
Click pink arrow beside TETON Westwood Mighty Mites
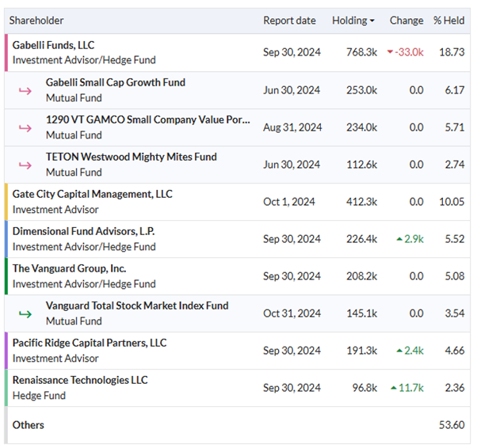tap(25, 165)
